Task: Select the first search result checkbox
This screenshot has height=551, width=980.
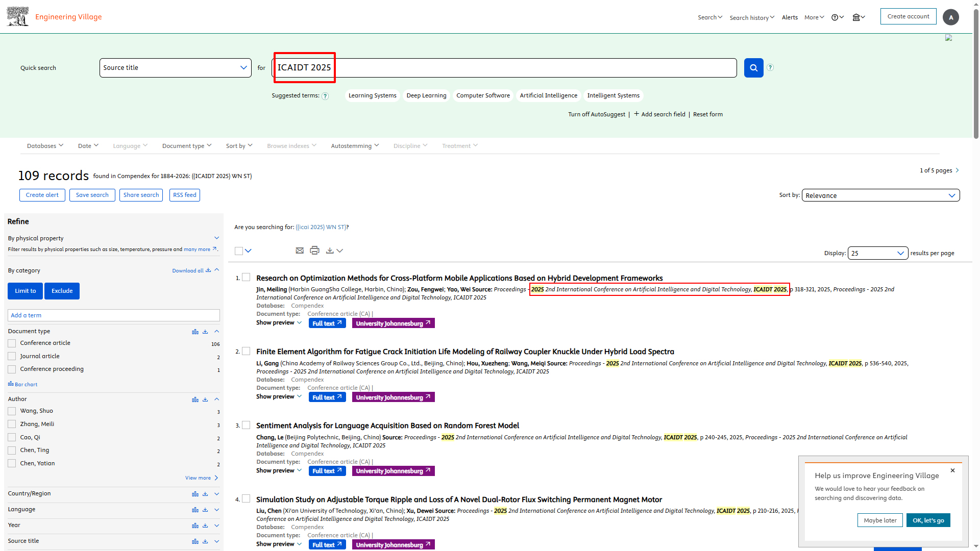Action: tap(246, 278)
